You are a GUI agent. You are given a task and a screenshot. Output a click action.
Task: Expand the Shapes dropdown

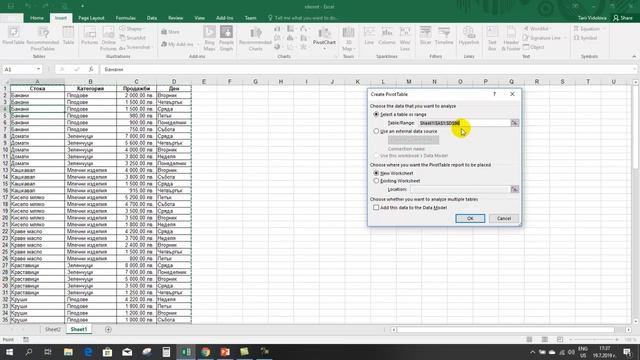143,29
